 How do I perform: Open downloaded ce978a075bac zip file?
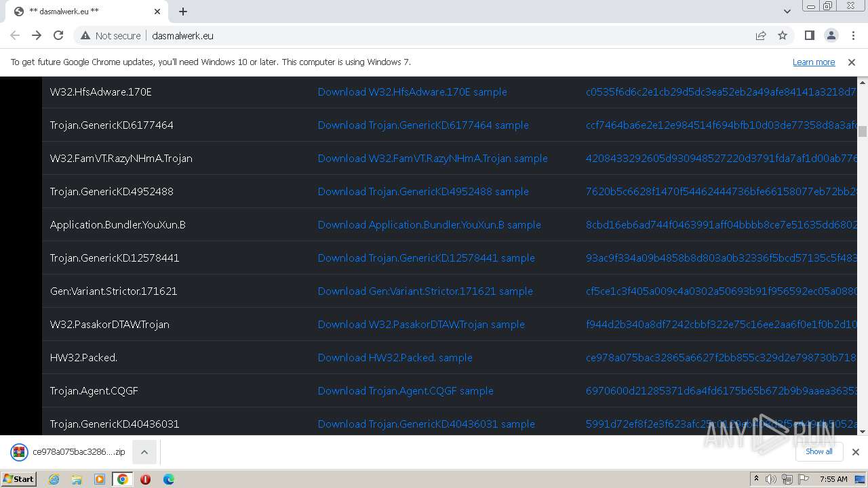pos(68,452)
